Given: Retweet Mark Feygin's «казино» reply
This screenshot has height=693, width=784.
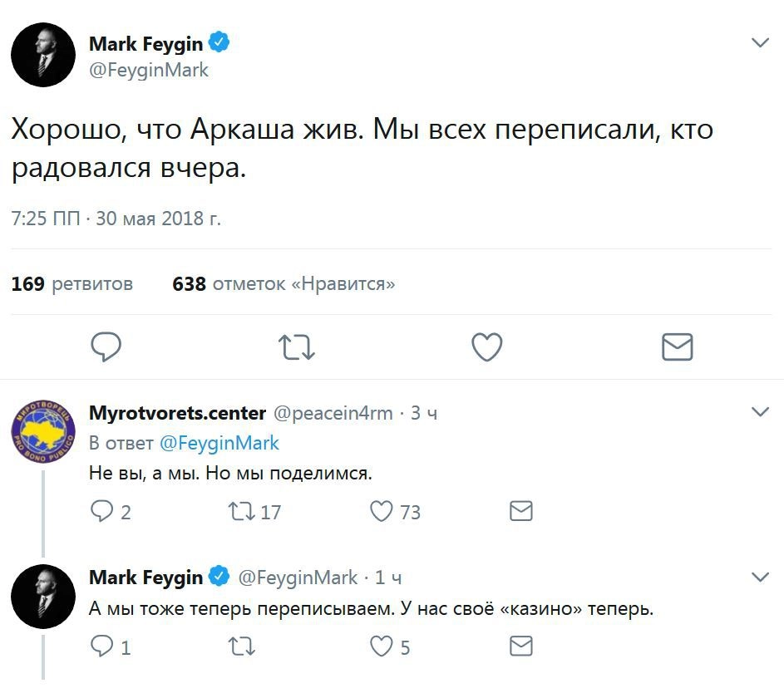Looking at the screenshot, I should (x=240, y=646).
